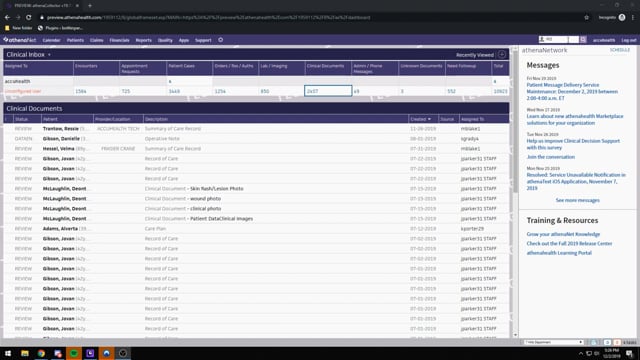Open the Windows Start menu
The width and height of the screenshot is (640, 360).
click(x=8, y=353)
